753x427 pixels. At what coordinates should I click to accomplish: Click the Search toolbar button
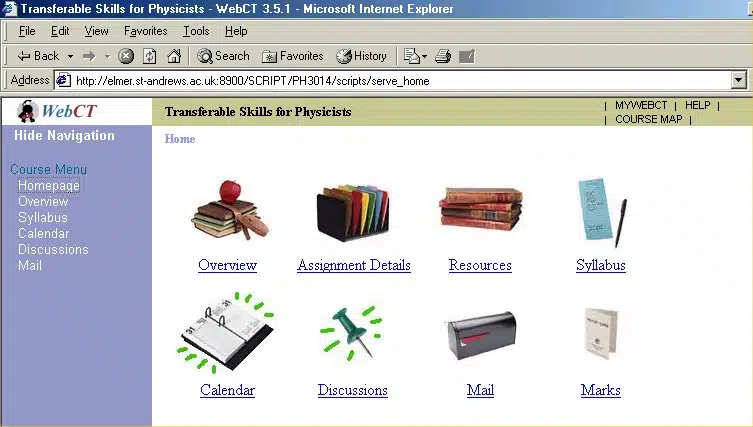(223, 56)
